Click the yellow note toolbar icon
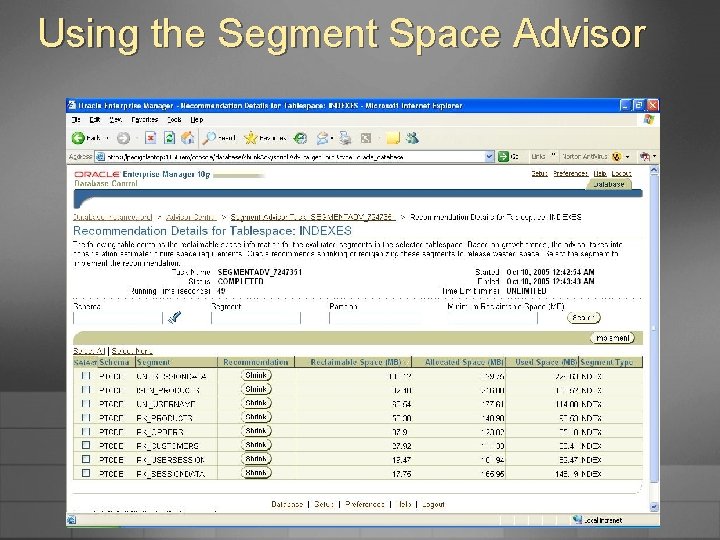This screenshot has height=540, width=720. click(393, 138)
